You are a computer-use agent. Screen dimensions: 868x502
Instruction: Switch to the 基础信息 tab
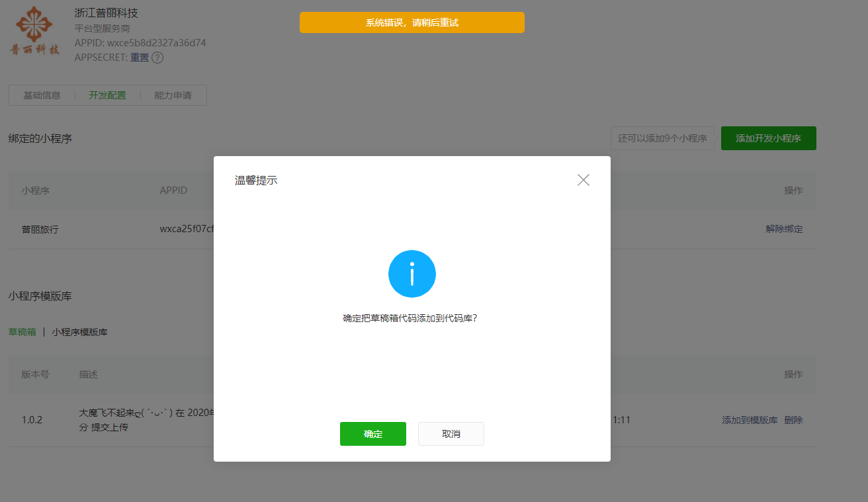coord(42,95)
